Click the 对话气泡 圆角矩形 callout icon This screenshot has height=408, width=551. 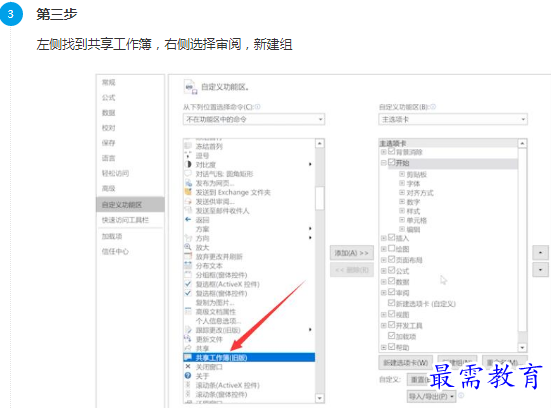tap(188, 174)
